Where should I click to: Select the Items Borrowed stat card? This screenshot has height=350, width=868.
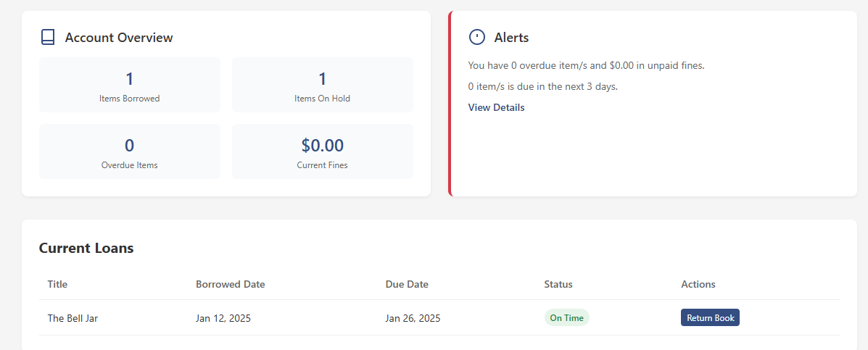pyautogui.click(x=130, y=85)
